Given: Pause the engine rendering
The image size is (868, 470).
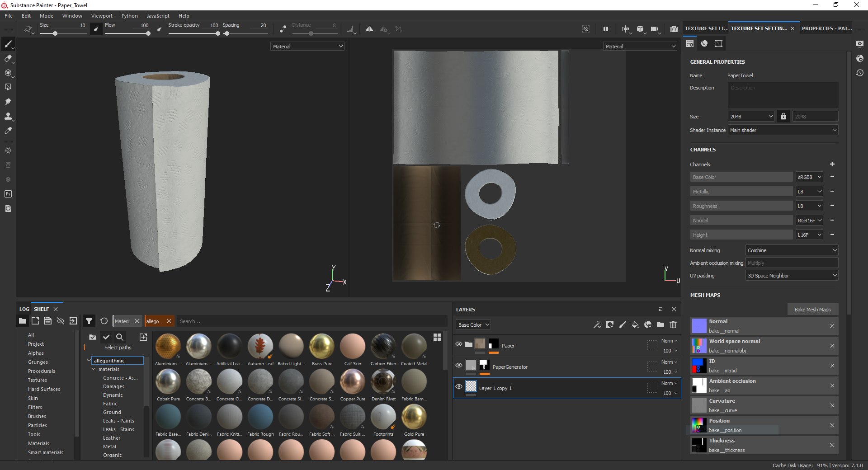Looking at the screenshot, I should (605, 29).
